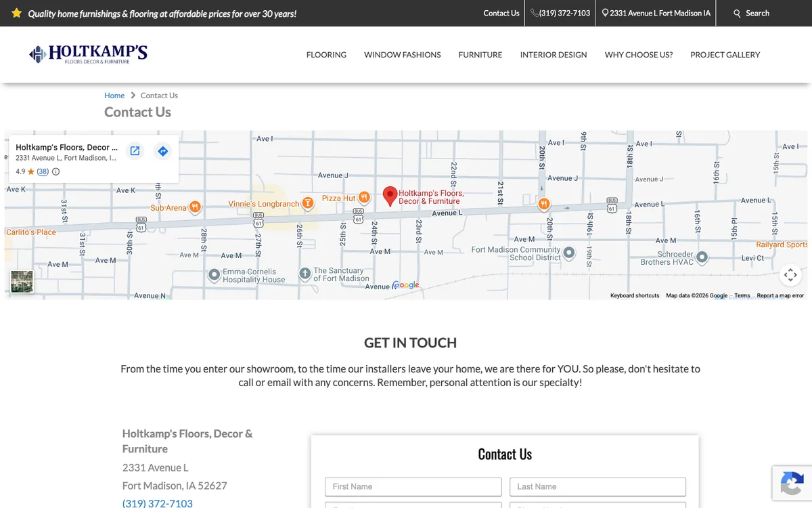This screenshot has width=812, height=508.
Task: Open the Furniture menu
Action: (480, 55)
